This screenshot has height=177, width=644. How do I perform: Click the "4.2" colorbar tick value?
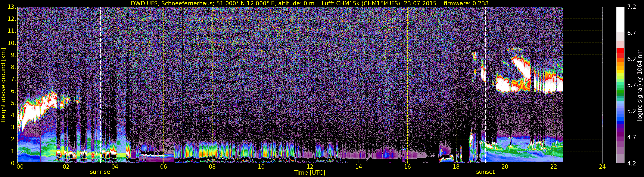click(632, 163)
